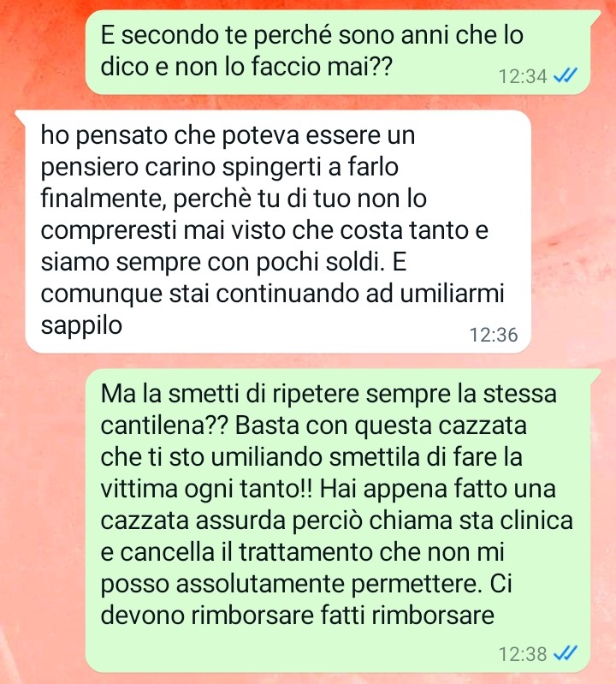Viewport: 616px width, 684px height.
Task: Click the line 'ho pensato che poteva essere un'
Action: click(x=228, y=135)
